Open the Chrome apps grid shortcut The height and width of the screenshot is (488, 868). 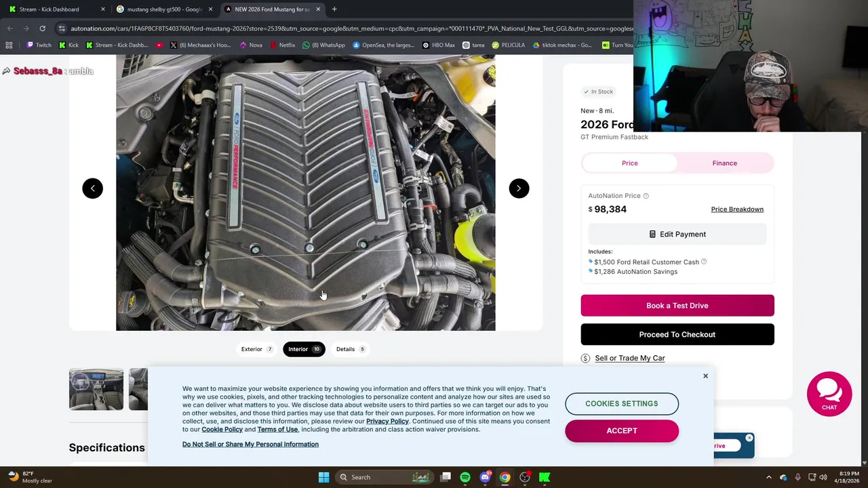(x=9, y=45)
